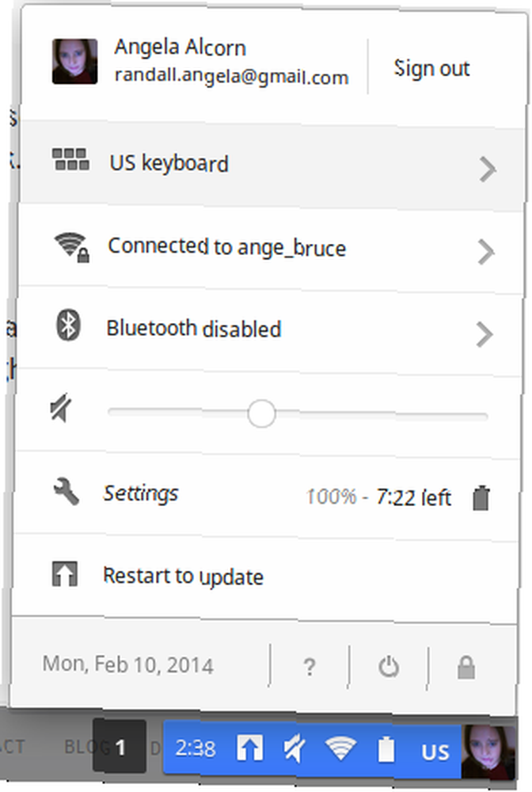Shut down using the power icon
Screen dimensions: 532x792
tap(389, 667)
